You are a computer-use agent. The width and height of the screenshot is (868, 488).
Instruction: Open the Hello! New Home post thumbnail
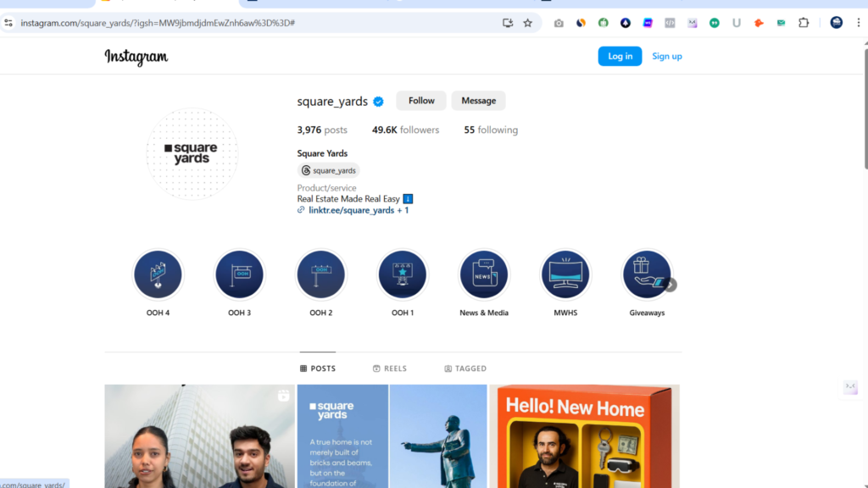(584, 436)
